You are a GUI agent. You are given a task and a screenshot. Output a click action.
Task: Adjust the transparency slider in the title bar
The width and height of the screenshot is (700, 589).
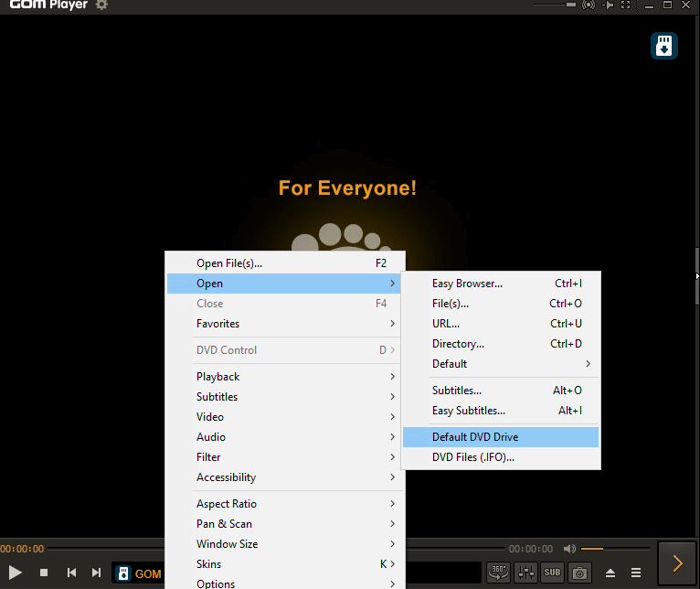coord(555,5)
